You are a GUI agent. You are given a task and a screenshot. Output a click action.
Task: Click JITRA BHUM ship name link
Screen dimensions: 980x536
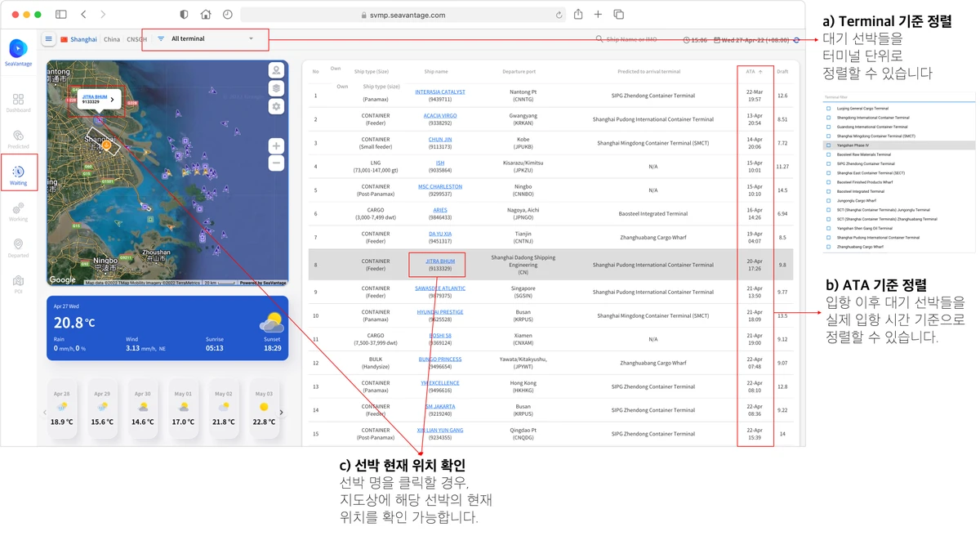[x=440, y=261]
